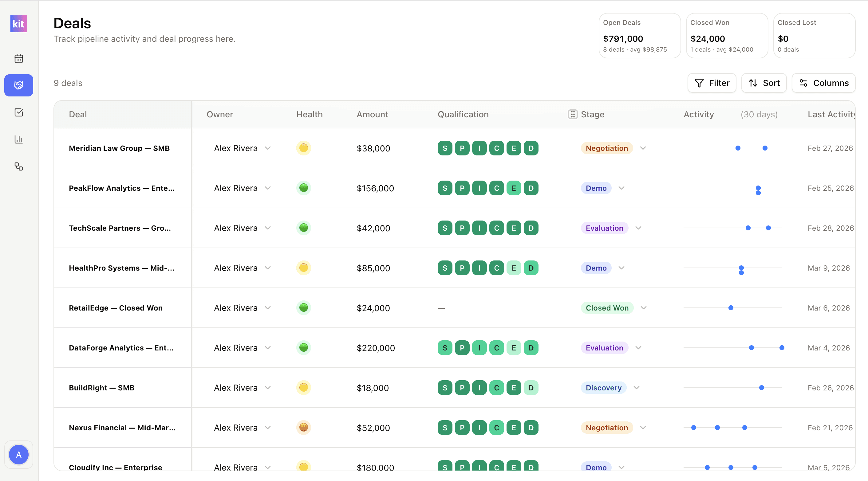
Task: Toggle the E qualification badge for HealthPro Systems
Action: point(514,268)
